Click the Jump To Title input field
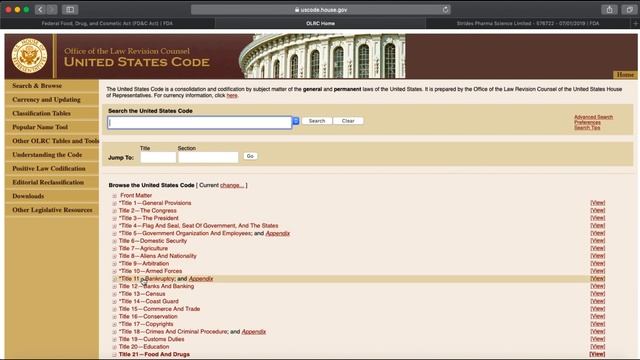Viewport: 640px width, 360px height. pos(158,157)
